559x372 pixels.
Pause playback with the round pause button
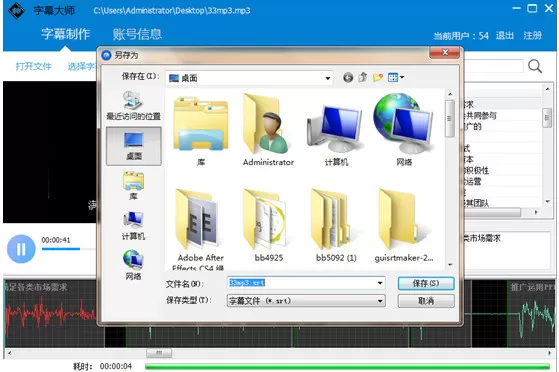(21, 249)
